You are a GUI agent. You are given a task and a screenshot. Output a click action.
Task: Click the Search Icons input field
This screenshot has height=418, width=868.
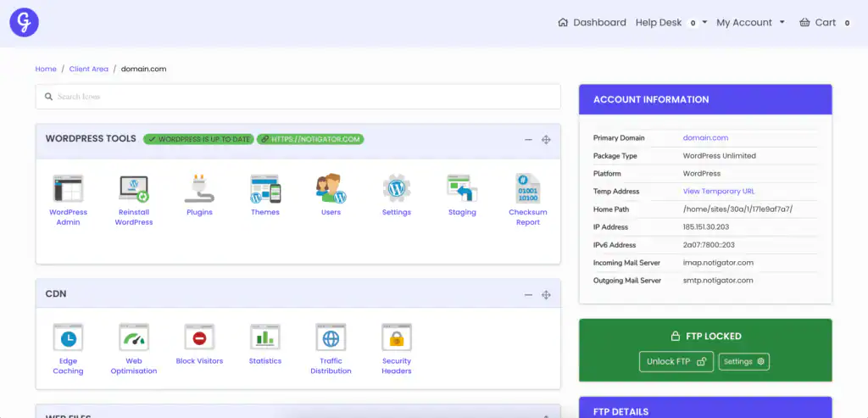[298, 97]
